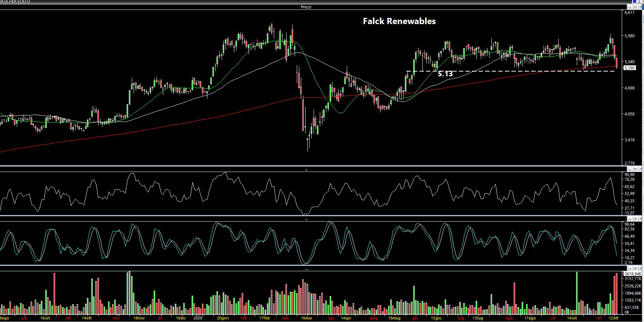Screen dimensions: 644x322
Task: Grab splitter handle above the volume panel
Action: 306,269
